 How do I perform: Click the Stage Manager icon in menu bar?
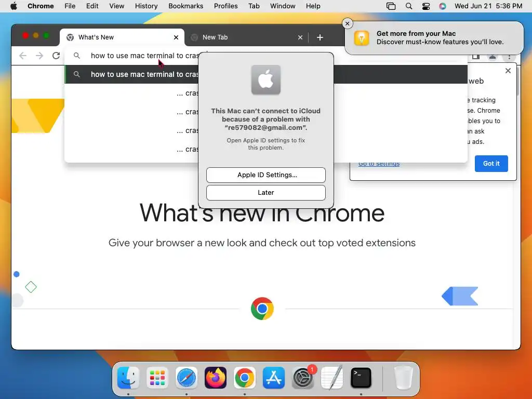click(391, 6)
